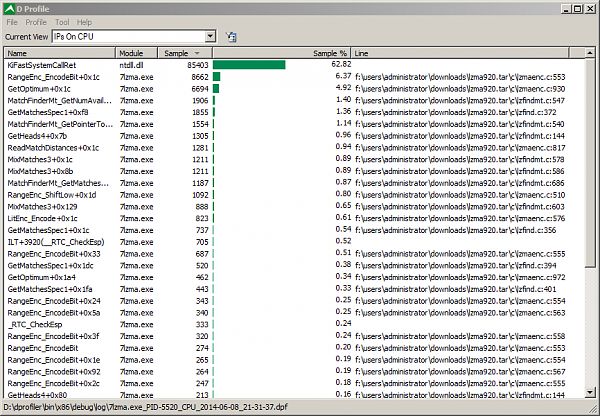600x416 pixels.
Task: Sort by the Line column header
Action: 460,53
